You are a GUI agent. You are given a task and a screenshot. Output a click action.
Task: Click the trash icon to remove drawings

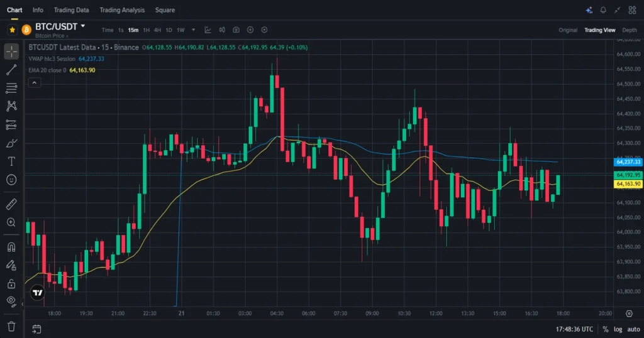click(x=11, y=327)
